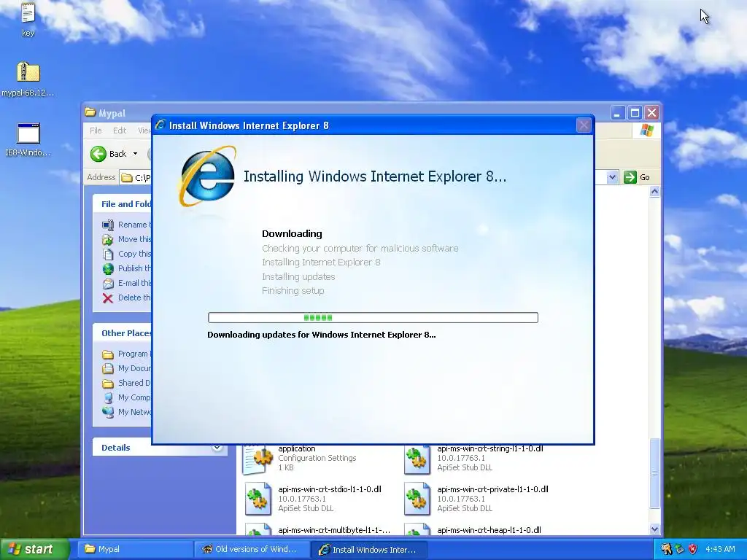The width and height of the screenshot is (747, 560).
Task: Select the application Configuration Settings file icon
Action: (258, 459)
